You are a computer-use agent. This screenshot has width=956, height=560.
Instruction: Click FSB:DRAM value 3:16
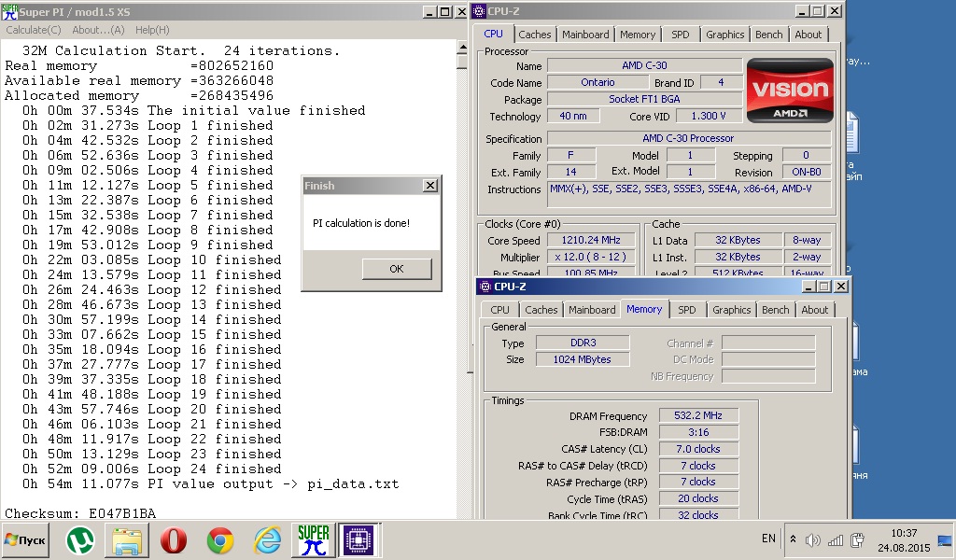click(x=698, y=432)
